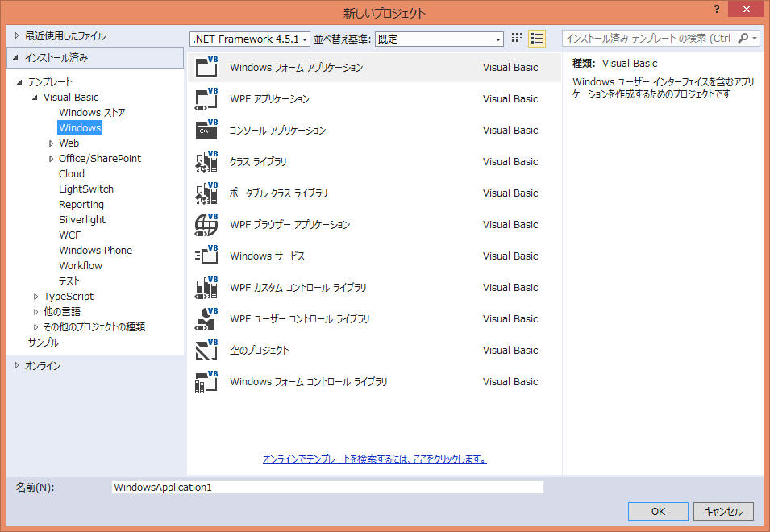The height and width of the screenshot is (532, 770).
Task: Collapse the インストール済み section
Action: (x=15, y=57)
